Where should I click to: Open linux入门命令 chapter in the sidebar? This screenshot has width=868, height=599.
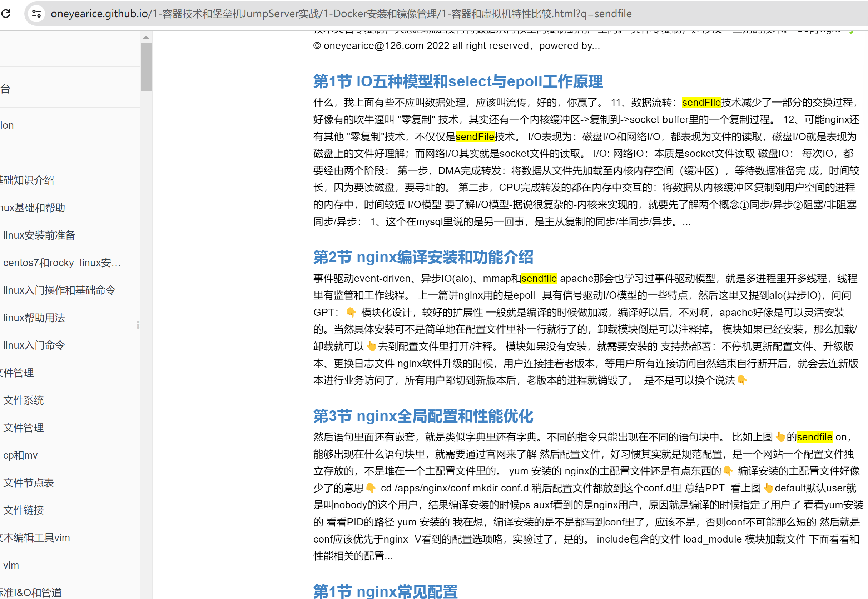pos(34,345)
